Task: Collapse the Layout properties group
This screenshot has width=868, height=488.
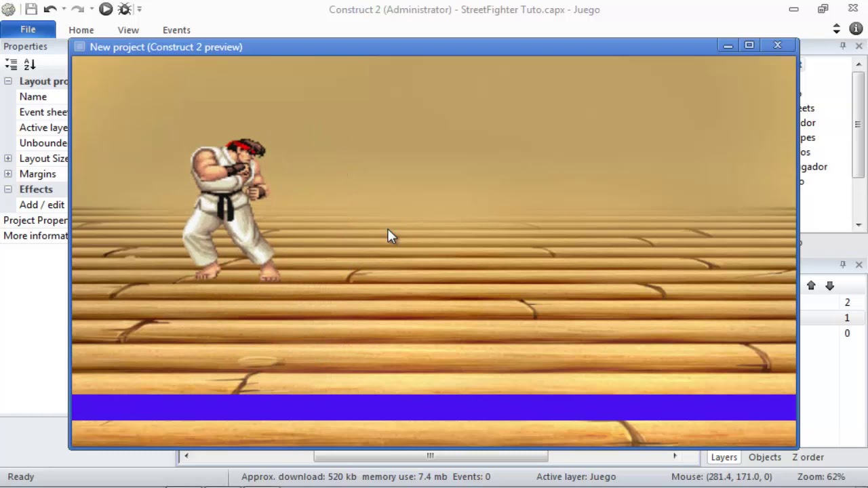Action: [8, 81]
